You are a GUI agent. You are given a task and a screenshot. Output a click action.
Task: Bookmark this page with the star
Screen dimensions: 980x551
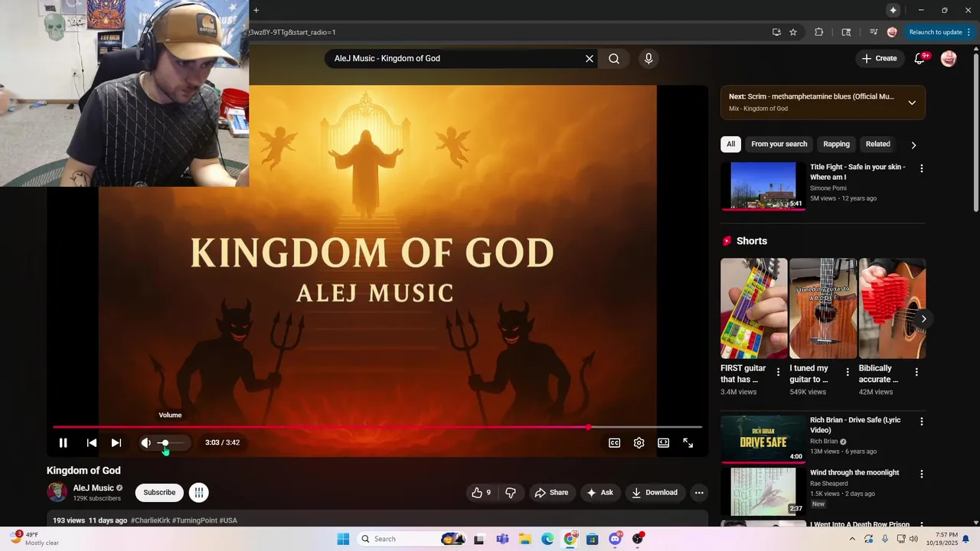tap(793, 32)
